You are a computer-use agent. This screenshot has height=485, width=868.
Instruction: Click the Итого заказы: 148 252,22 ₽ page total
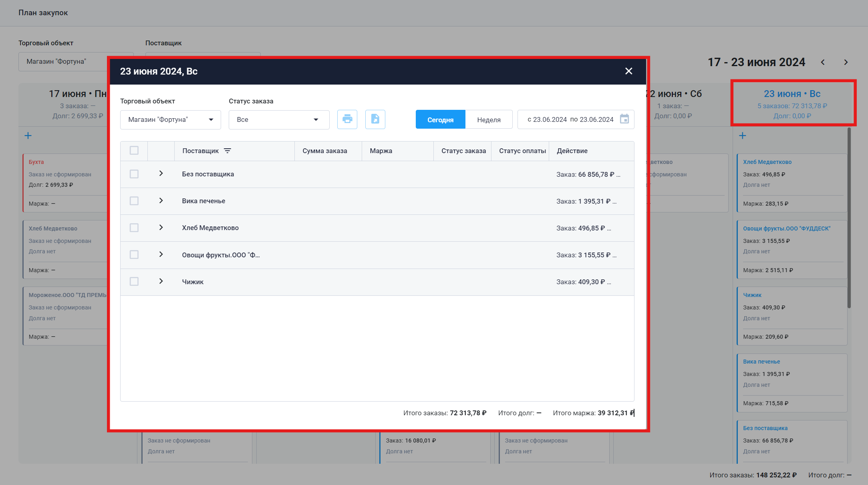[x=753, y=475]
